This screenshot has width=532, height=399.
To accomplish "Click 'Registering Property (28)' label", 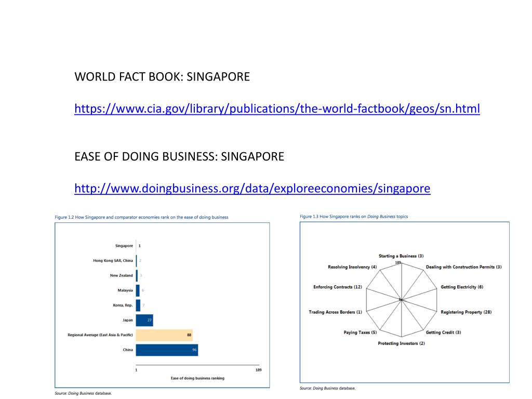I will click(466, 312).
